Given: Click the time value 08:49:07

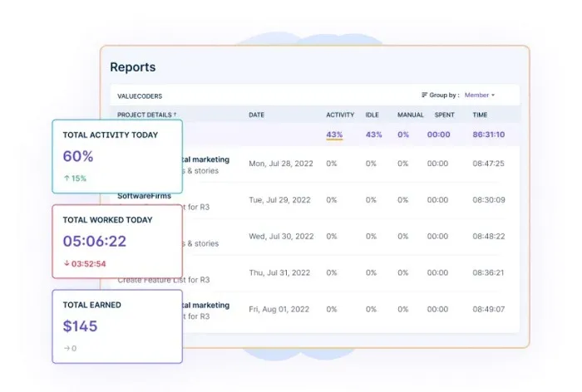Looking at the screenshot, I should (489, 309).
